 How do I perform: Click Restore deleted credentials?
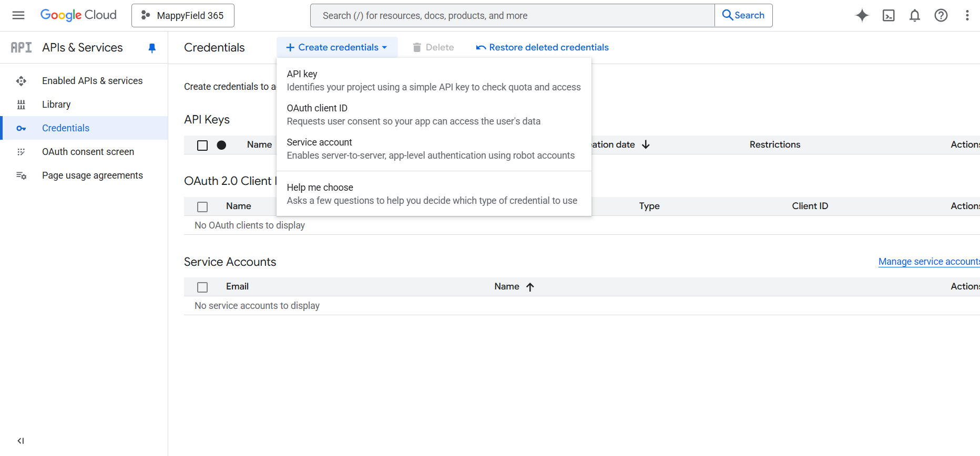coord(543,47)
